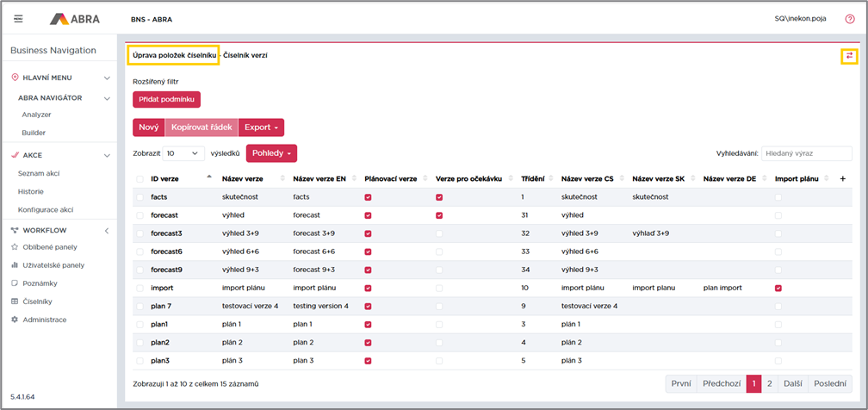Click the Hledaný výraz search field
The image size is (868, 410).
pyautogui.click(x=807, y=153)
